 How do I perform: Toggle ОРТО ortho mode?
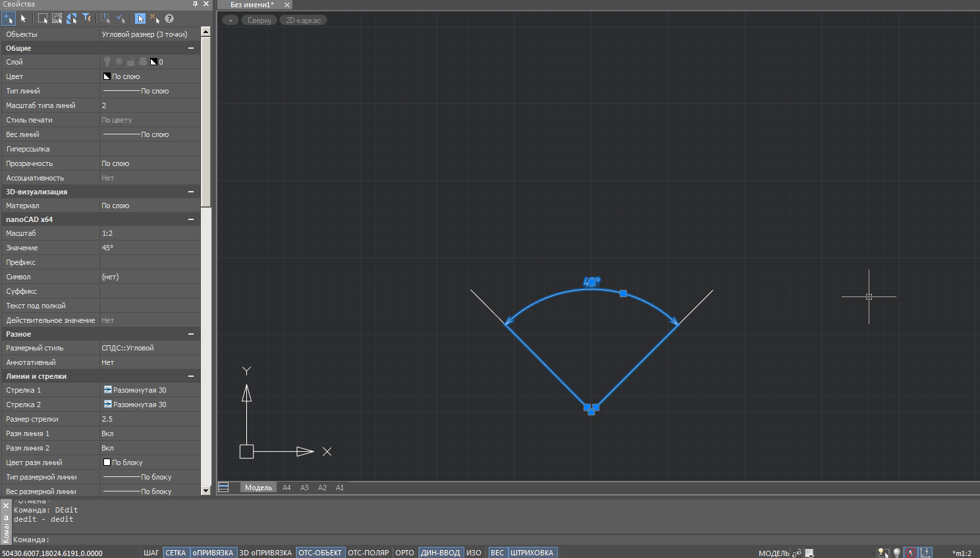click(405, 553)
